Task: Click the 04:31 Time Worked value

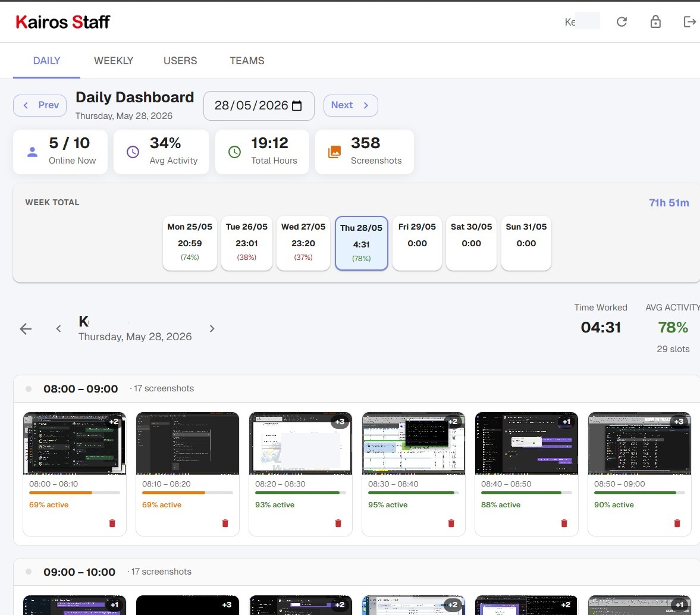Action: pyautogui.click(x=601, y=327)
